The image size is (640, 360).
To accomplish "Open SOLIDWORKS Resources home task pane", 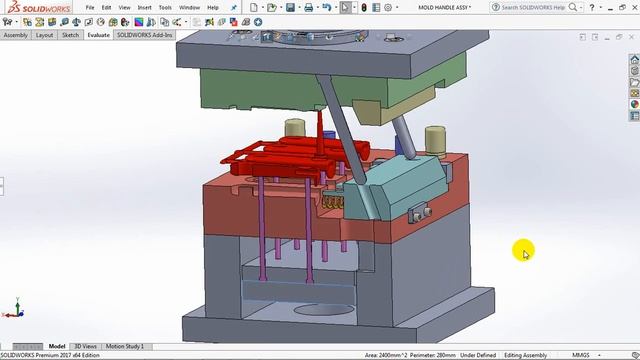I will click(x=635, y=59).
